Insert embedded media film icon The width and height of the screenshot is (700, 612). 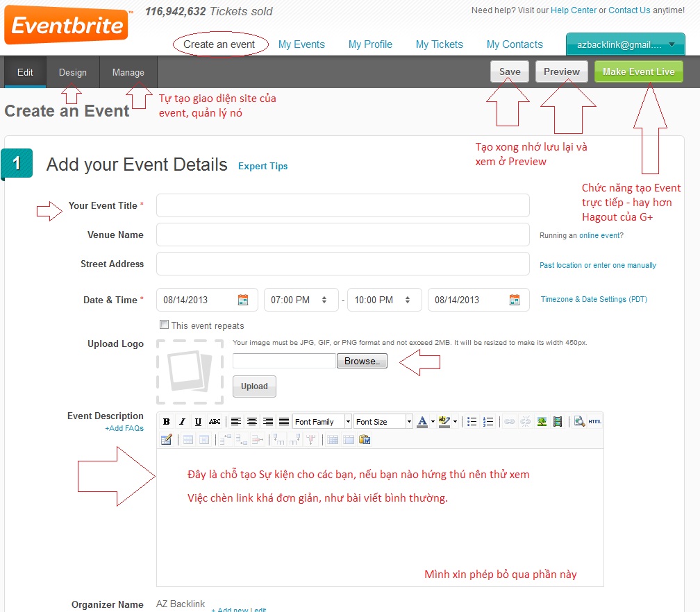[558, 422]
